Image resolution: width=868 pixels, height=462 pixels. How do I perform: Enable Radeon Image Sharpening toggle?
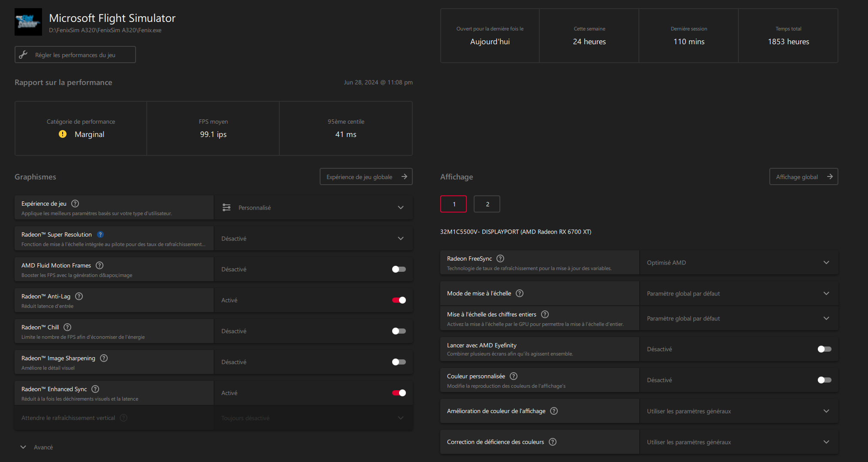[x=399, y=362]
